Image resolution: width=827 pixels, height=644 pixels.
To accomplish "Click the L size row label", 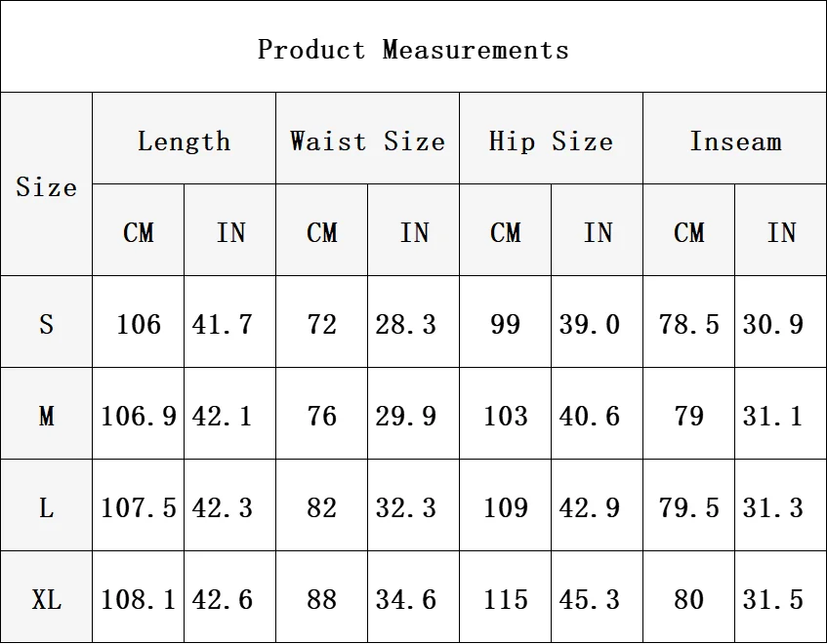I will (46, 507).
